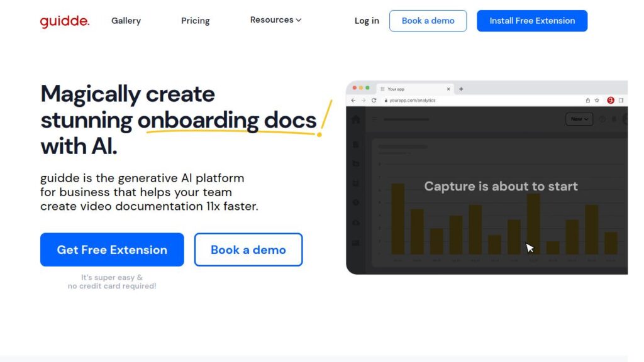
Task: Click the side panel icon in demo browser
Action: click(621, 100)
